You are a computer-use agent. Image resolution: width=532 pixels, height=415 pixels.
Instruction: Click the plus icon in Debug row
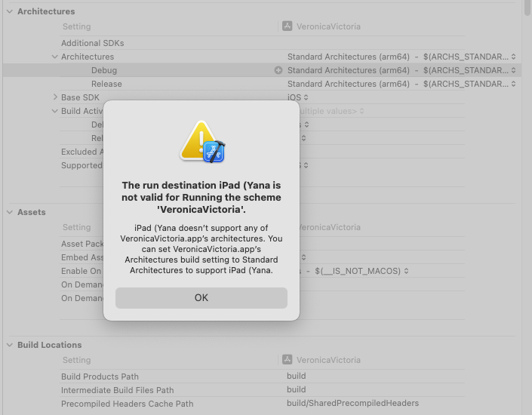coord(278,70)
